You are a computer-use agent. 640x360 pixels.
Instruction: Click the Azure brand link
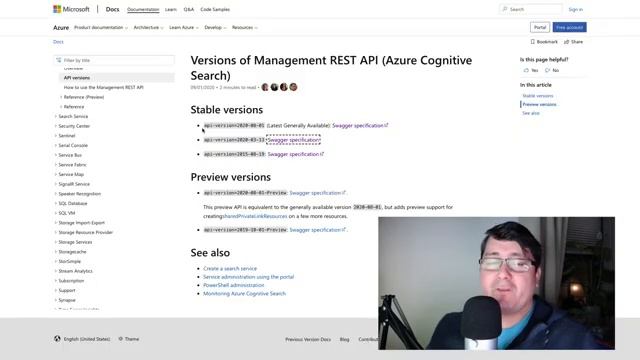pos(61,27)
